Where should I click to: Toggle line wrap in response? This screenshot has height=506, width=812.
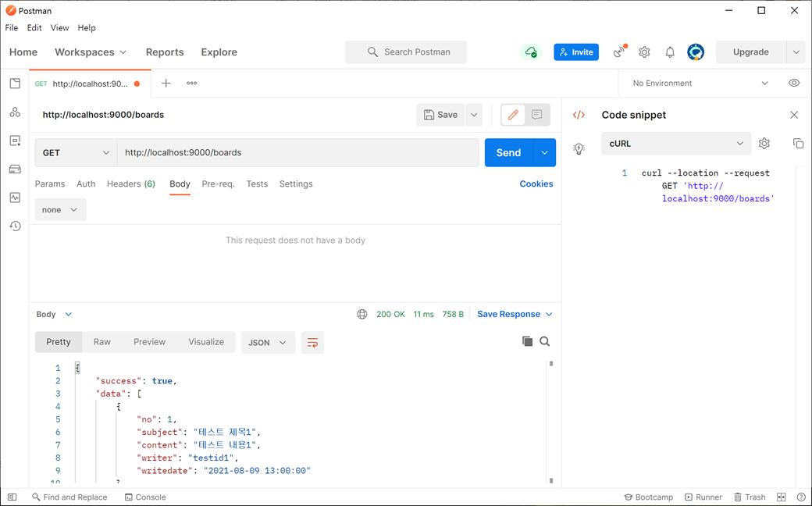[x=313, y=342]
